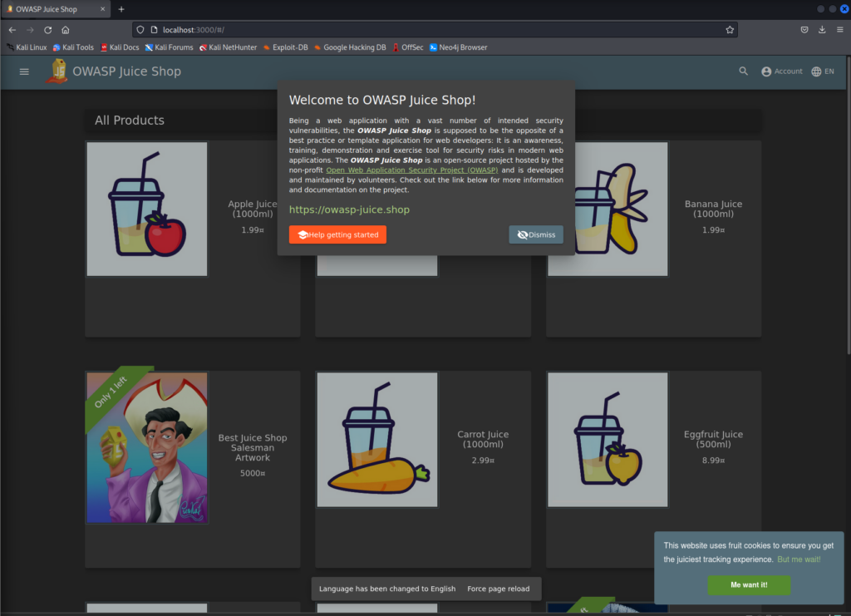
Task: Click the 2.99¤ Carrot Juice price
Action: [x=483, y=461]
